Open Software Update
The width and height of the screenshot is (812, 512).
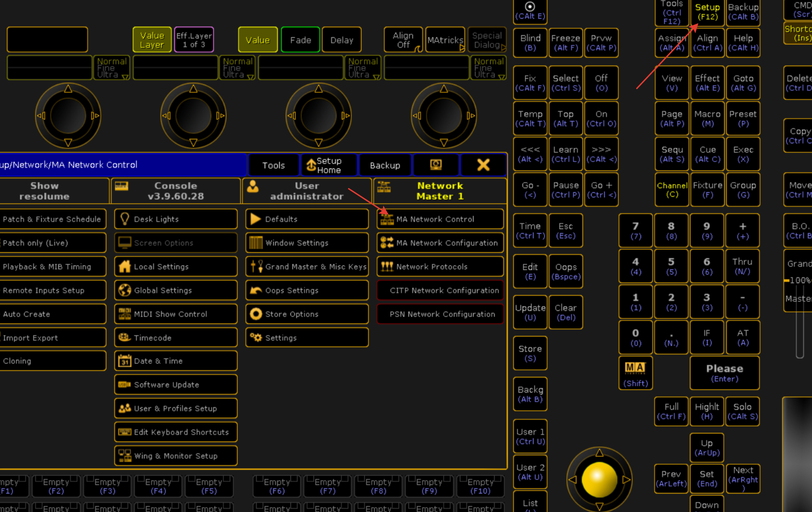point(176,385)
